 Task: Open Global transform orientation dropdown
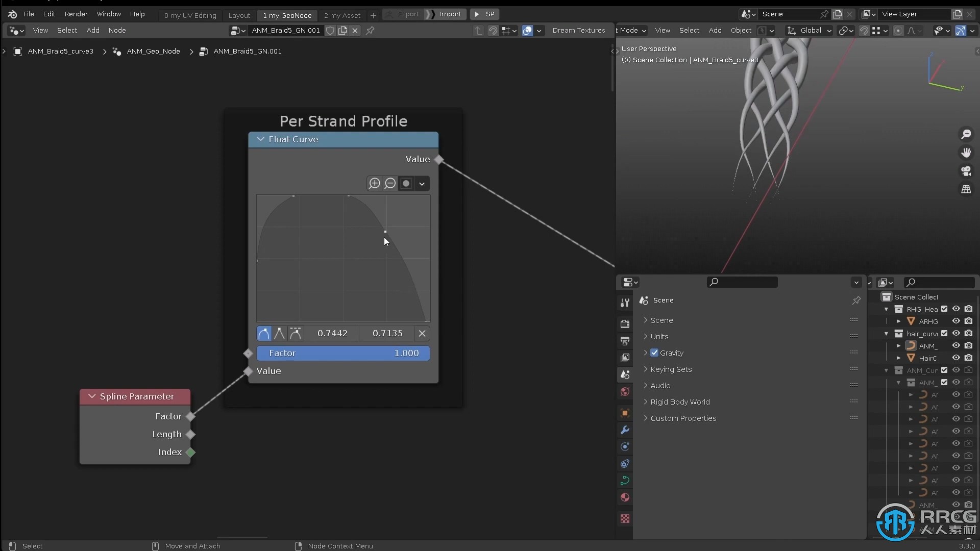(810, 31)
